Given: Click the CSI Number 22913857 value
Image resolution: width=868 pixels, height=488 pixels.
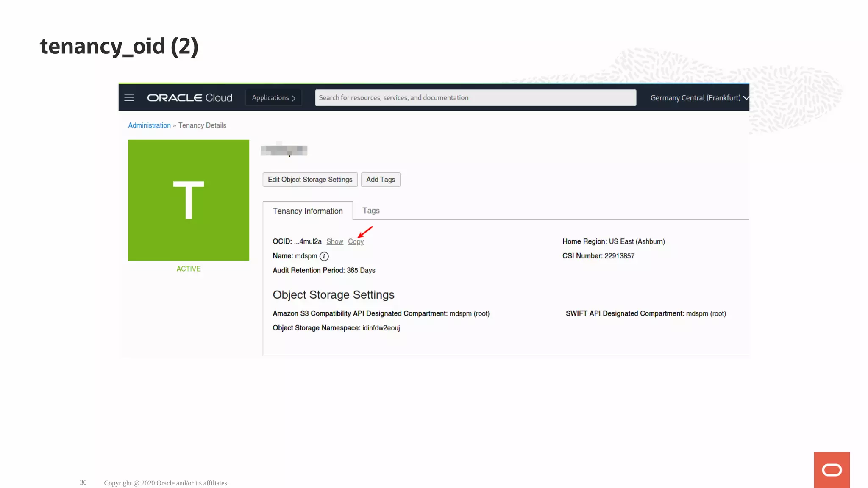Looking at the screenshot, I should (x=619, y=256).
